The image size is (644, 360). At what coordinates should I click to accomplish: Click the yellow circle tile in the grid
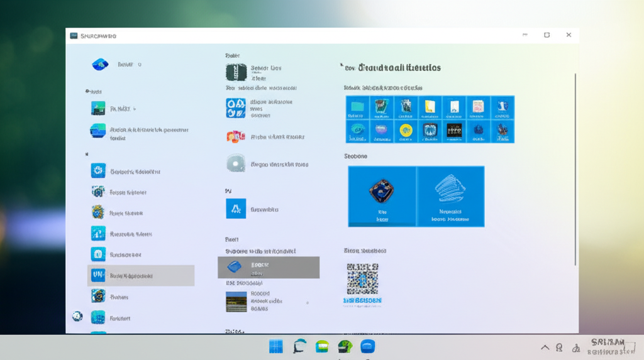(x=406, y=131)
